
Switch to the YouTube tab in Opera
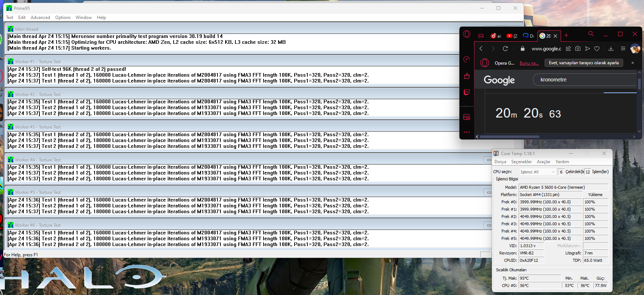coord(512,36)
